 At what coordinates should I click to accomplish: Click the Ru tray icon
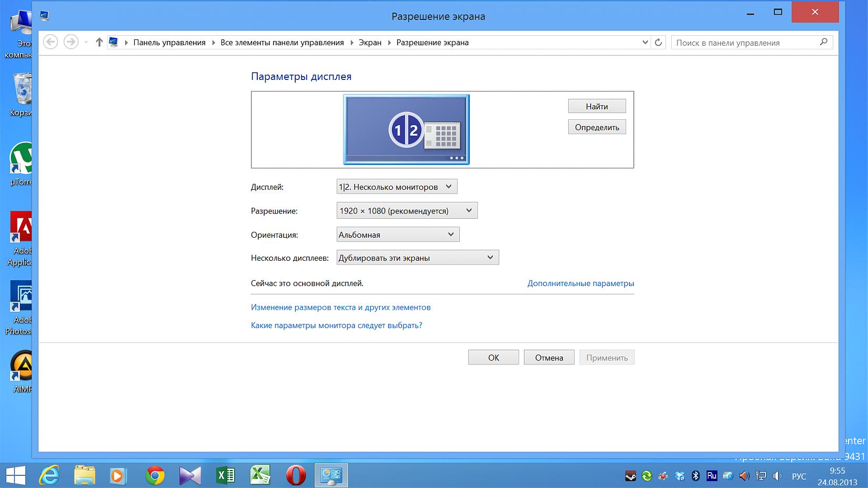click(712, 476)
